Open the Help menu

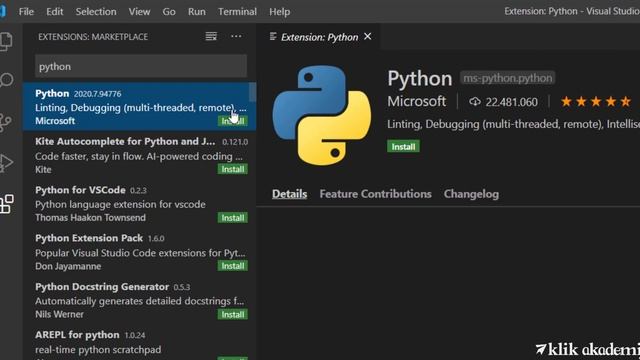(x=280, y=11)
